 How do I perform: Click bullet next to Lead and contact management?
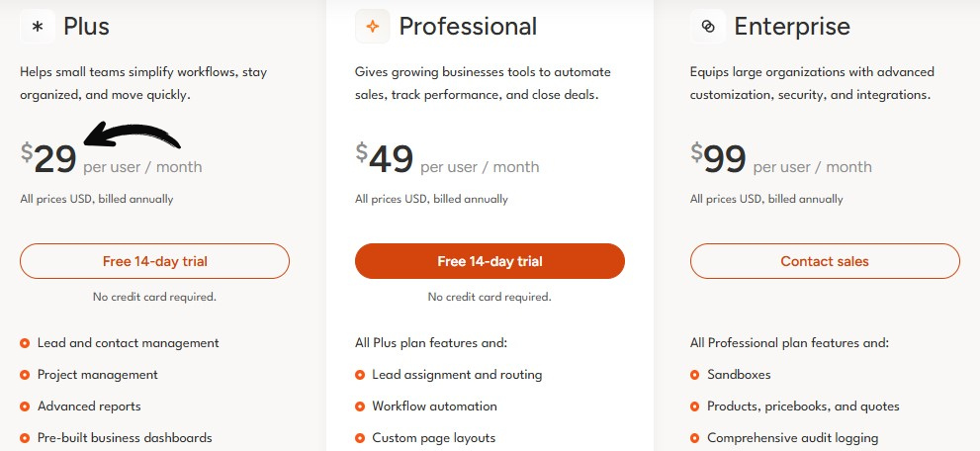pos(25,343)
